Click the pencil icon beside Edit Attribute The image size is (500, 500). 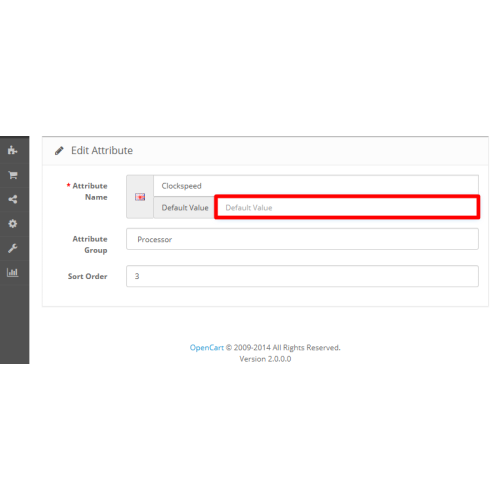[x=59, y=151]
